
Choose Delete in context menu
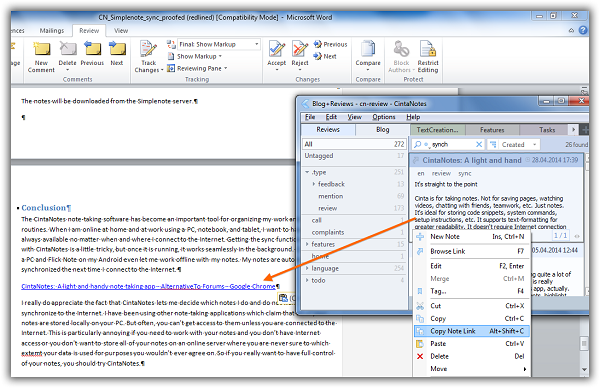point(471,356)
